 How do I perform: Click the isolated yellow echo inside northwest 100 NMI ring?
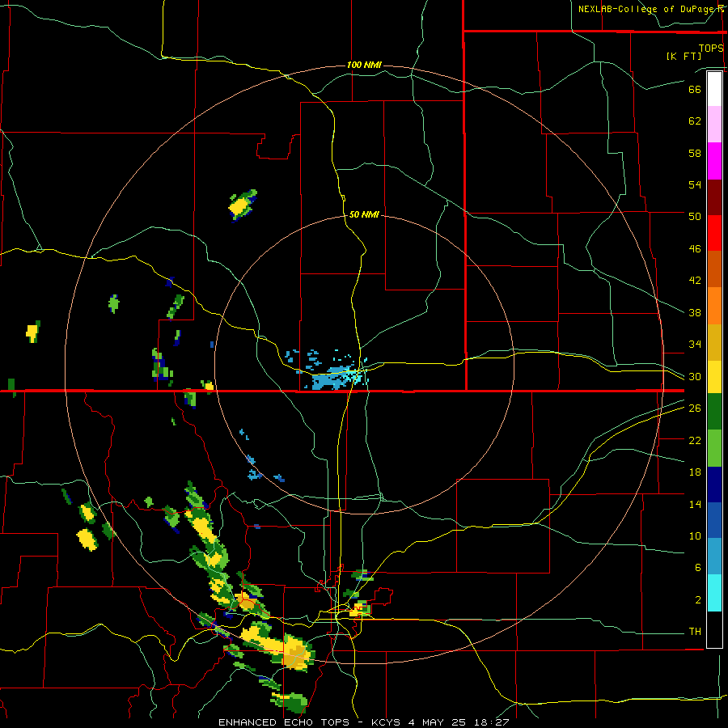(240, 205)
